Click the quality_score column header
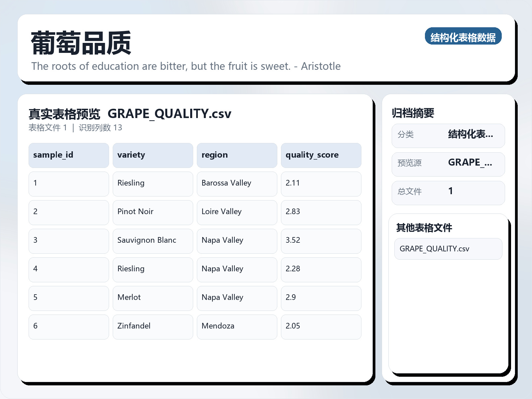This screenshot has height=399, width=532. (321, 155)
